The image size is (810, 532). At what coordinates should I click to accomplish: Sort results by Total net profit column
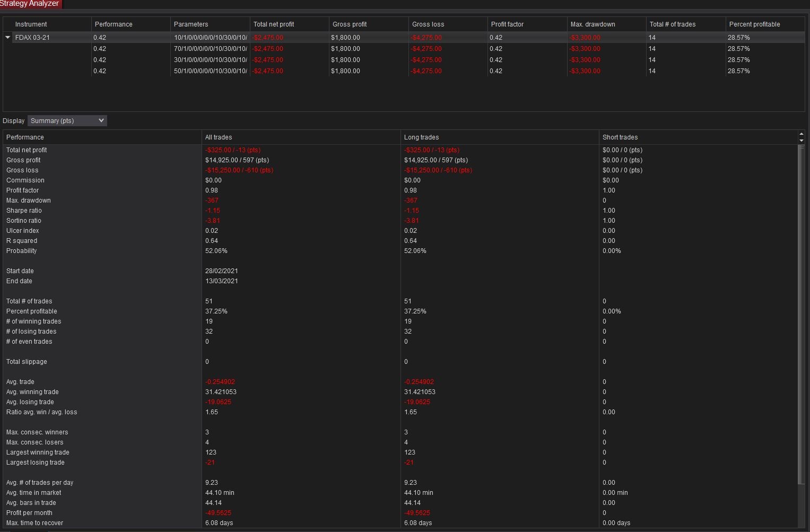coord(274,24)
